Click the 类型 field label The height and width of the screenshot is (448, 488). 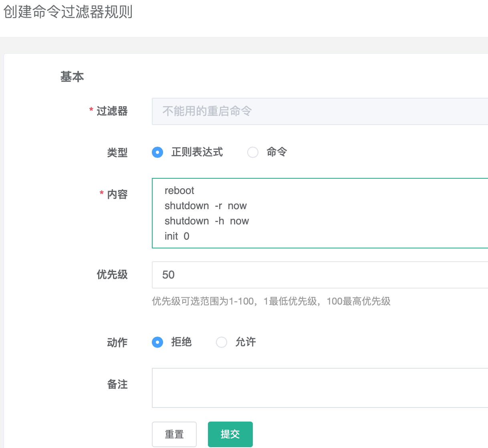pos(117,152)
